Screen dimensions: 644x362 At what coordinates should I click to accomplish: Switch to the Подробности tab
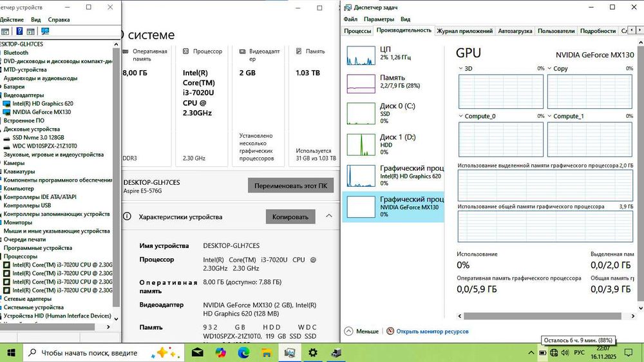coord(598,31)
